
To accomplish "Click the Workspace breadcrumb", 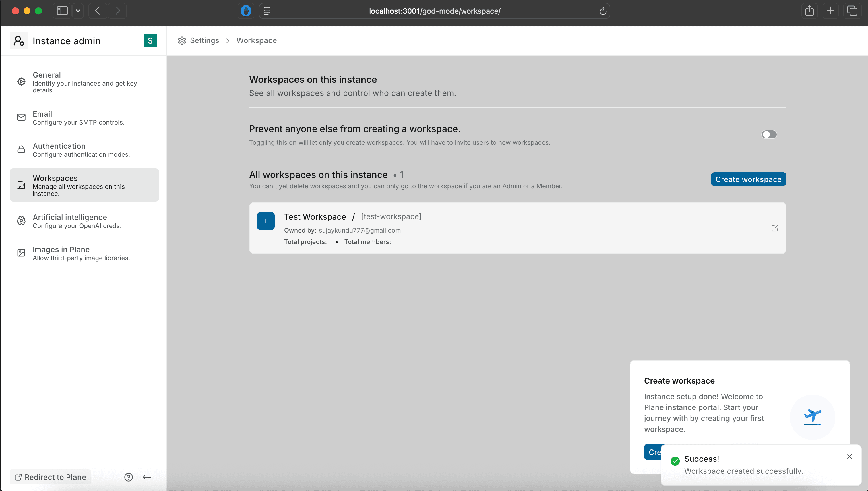I will click(257, 40).
